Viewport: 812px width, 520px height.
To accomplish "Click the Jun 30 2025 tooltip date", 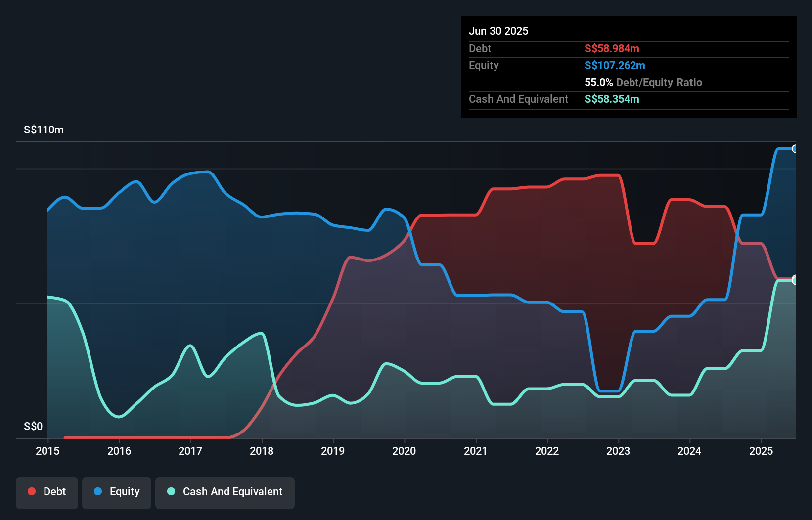I will click(x=498, y=31).
